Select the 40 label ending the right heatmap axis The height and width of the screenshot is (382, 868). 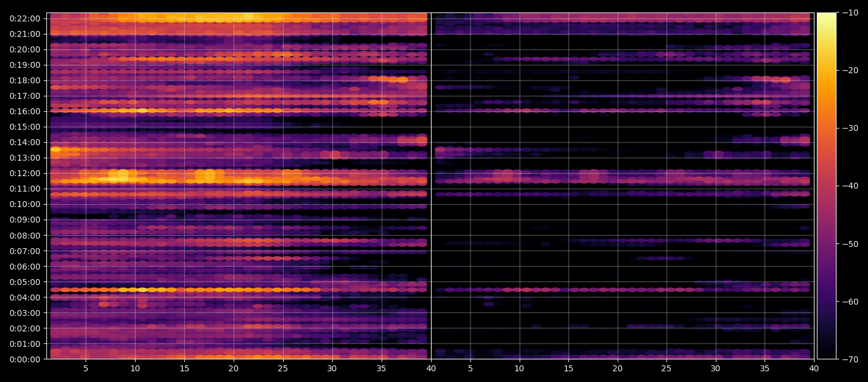pos(814,369)
